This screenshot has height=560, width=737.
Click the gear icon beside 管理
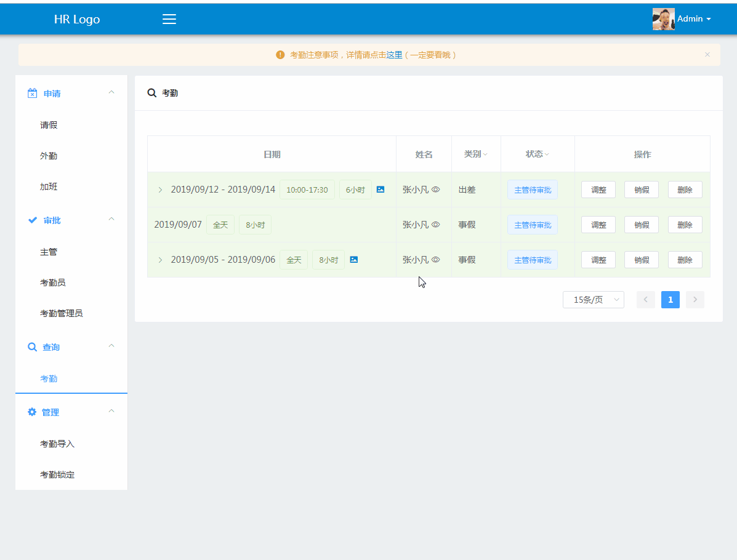33,412
